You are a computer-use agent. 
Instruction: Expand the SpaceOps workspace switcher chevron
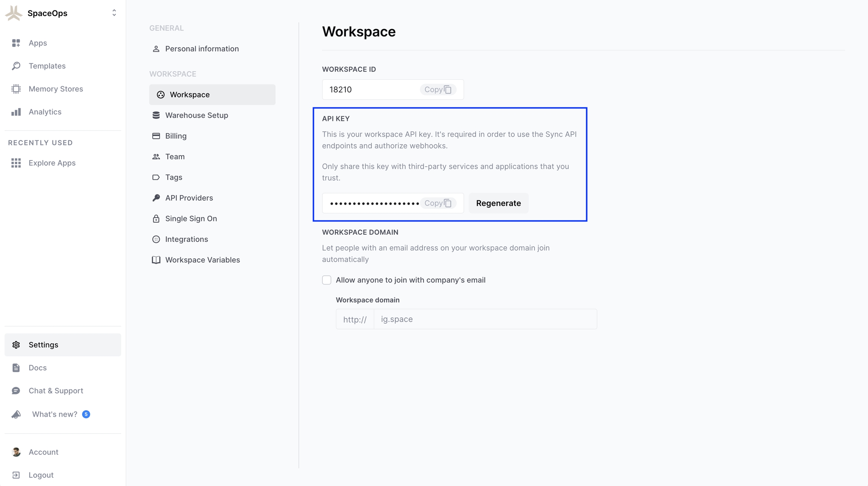[114, 13]
